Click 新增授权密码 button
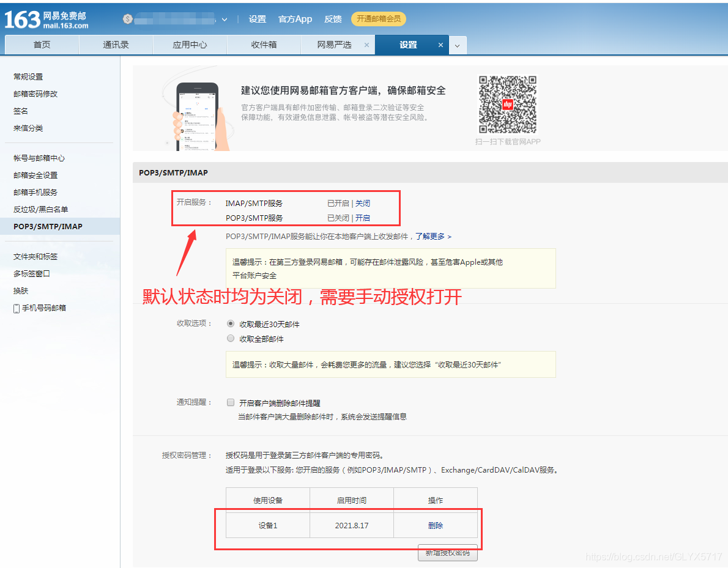This screenshot has height=568, width=728. pos(448,553)
